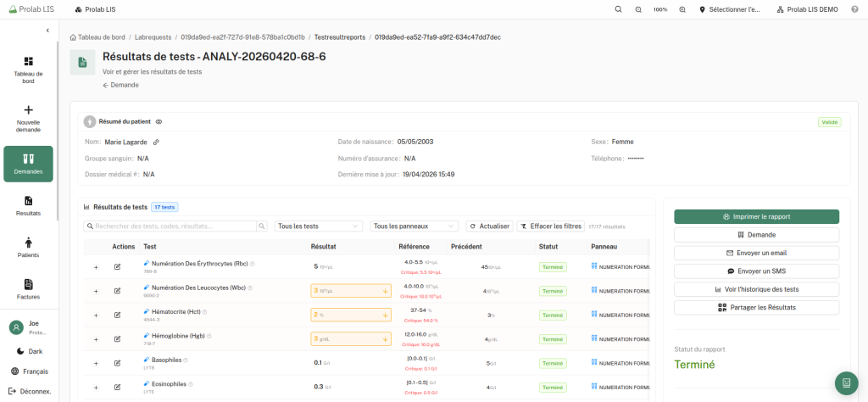
Task: Click the test search input field
Action: 175,226
